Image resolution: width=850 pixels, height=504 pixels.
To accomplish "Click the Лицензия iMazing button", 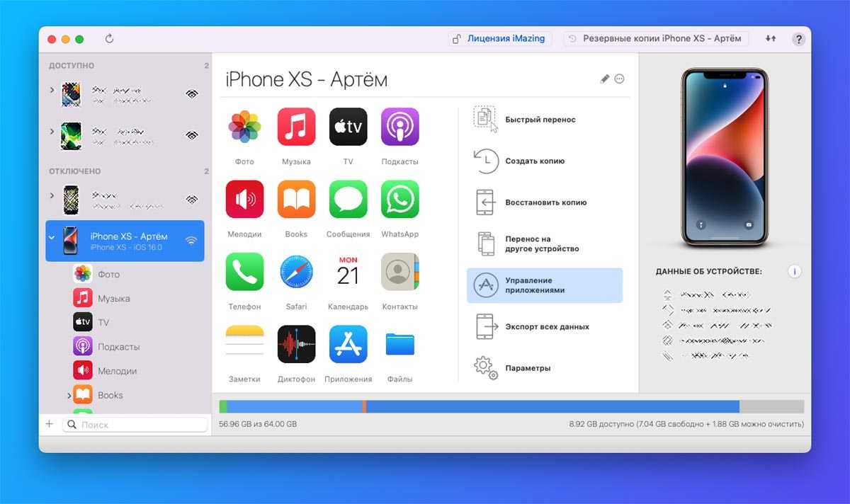I will (x=499, y=39).
